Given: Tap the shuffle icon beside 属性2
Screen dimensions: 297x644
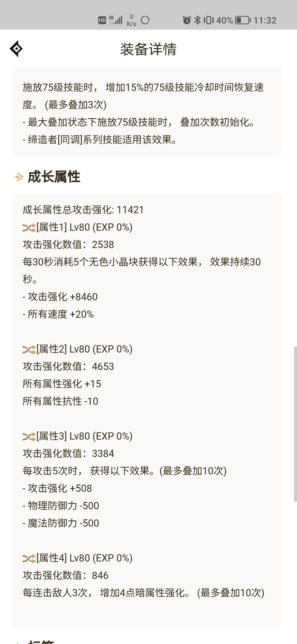Looking at the screenshot, I should coord(29,350).
